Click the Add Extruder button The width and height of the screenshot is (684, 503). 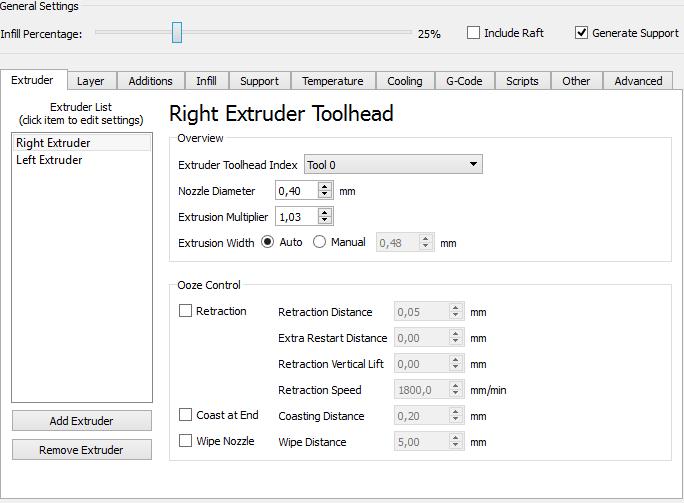82,421
